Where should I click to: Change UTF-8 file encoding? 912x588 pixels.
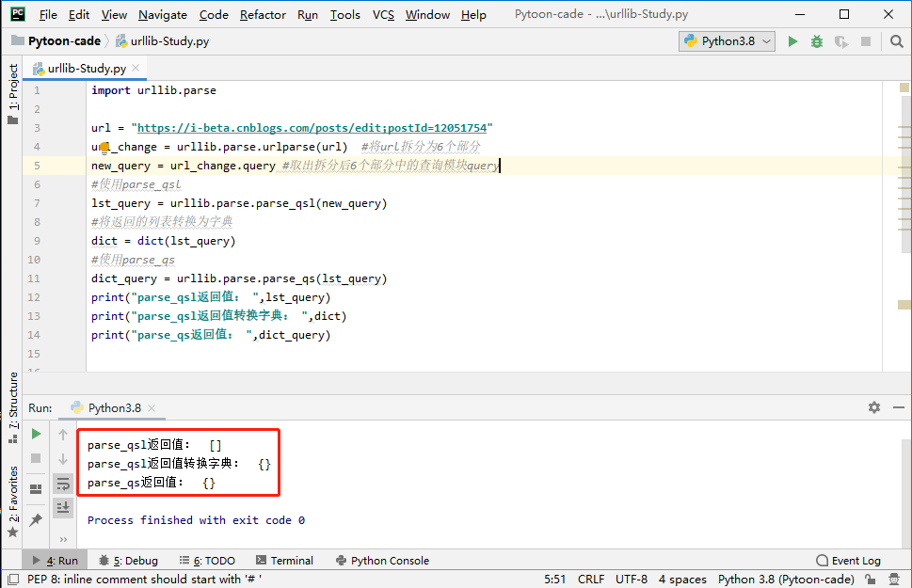tap(632, 580)
